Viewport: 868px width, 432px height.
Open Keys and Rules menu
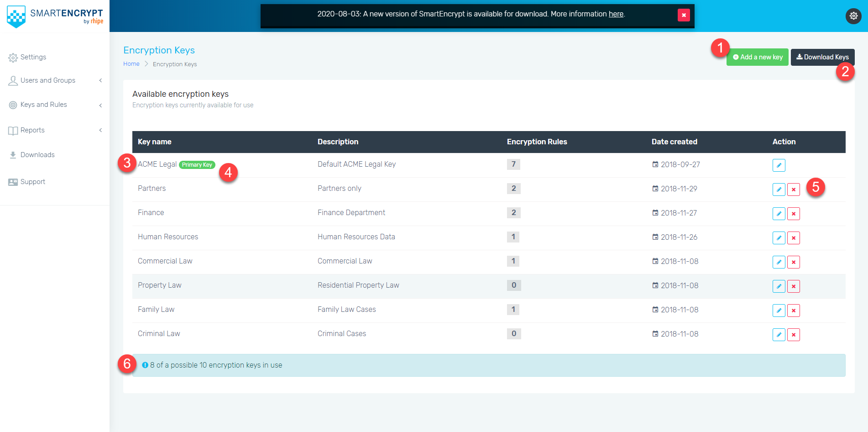coord(44,105)
